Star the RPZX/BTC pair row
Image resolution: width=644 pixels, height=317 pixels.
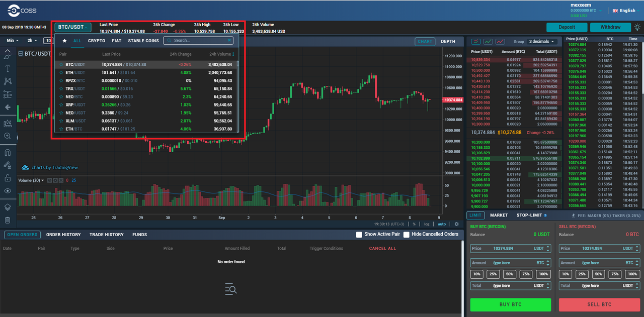[61, 81]
